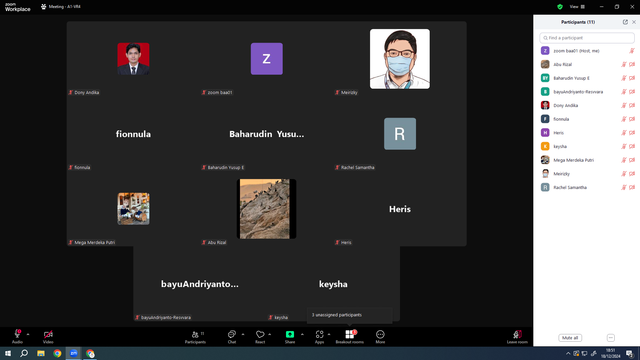This screenshot has height=360, width=640.
Task: Open the Windows Start menu
Action: click(8, 353)
